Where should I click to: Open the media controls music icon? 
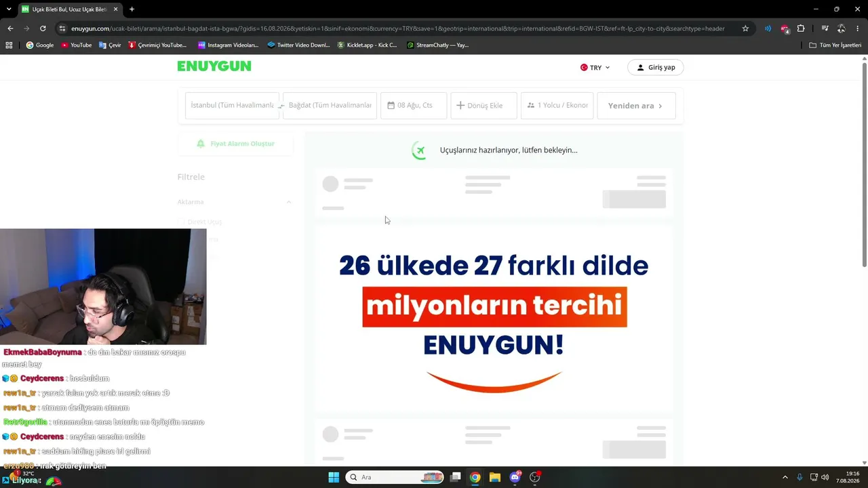825,28
